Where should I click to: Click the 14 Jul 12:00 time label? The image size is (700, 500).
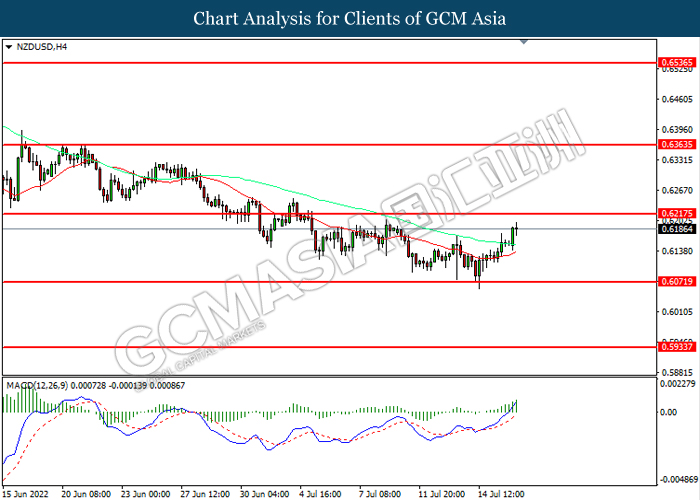click(500, 494)
